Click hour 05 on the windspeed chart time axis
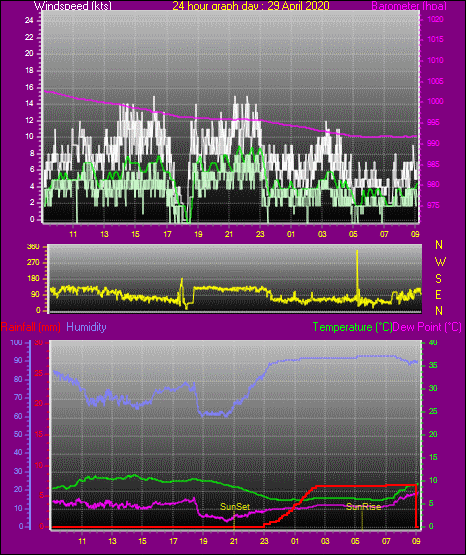 click(353, 234)
